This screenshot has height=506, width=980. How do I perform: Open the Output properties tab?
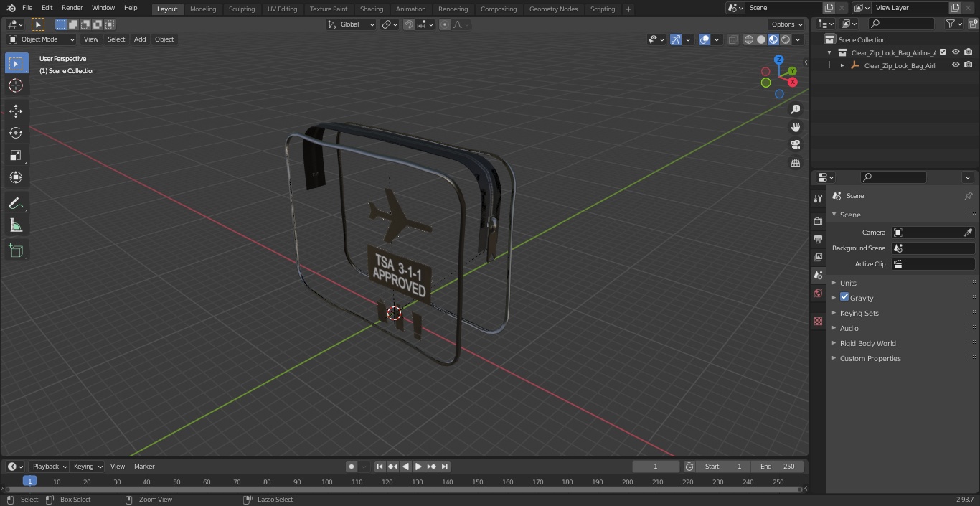[818, 239]
